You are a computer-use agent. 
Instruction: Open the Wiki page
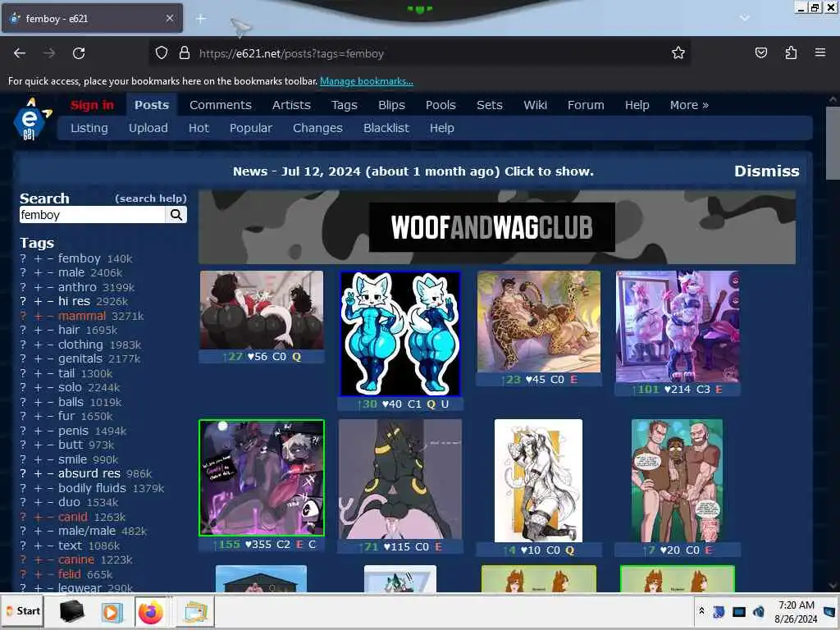click(x=535, y=105)
